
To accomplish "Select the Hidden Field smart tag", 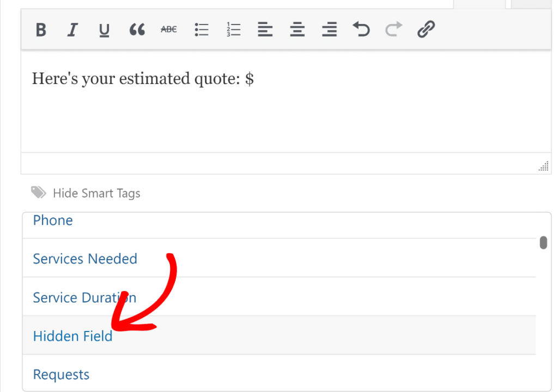I will coord(72,336).
